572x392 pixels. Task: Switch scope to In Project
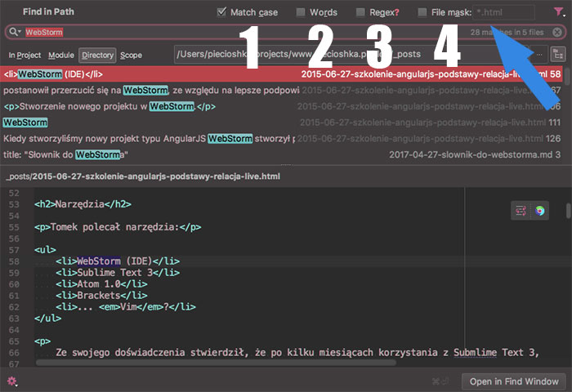25,56
